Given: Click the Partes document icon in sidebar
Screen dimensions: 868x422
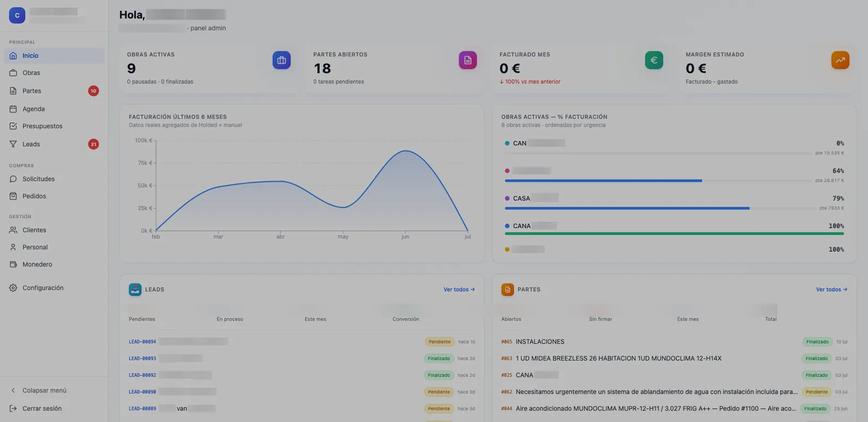Looking at the screenshot, I should click(x=13, y=91).
